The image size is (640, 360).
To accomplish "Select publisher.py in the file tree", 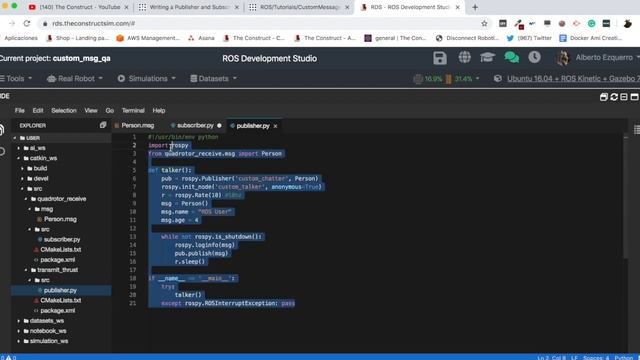I will [60, 290].
